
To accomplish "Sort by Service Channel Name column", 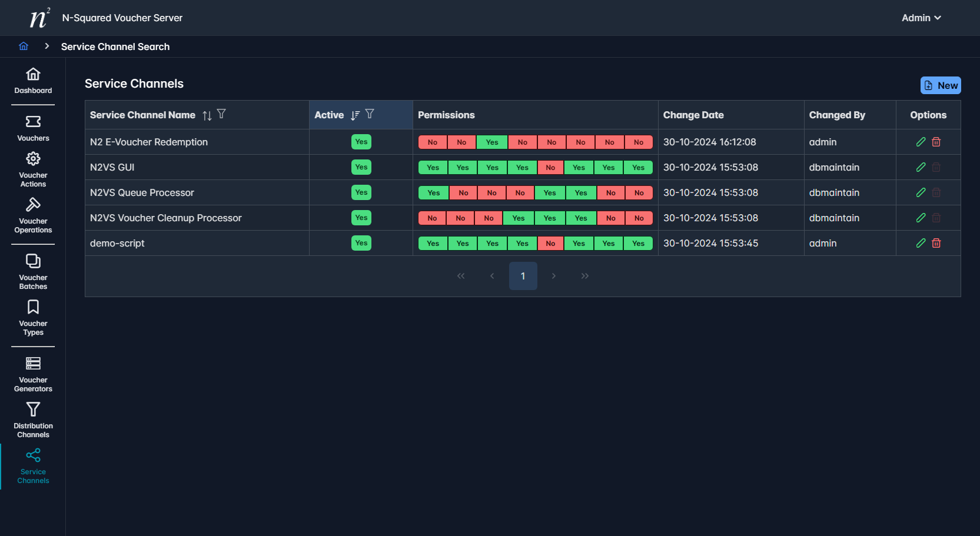I will click(x=207, y=115).
